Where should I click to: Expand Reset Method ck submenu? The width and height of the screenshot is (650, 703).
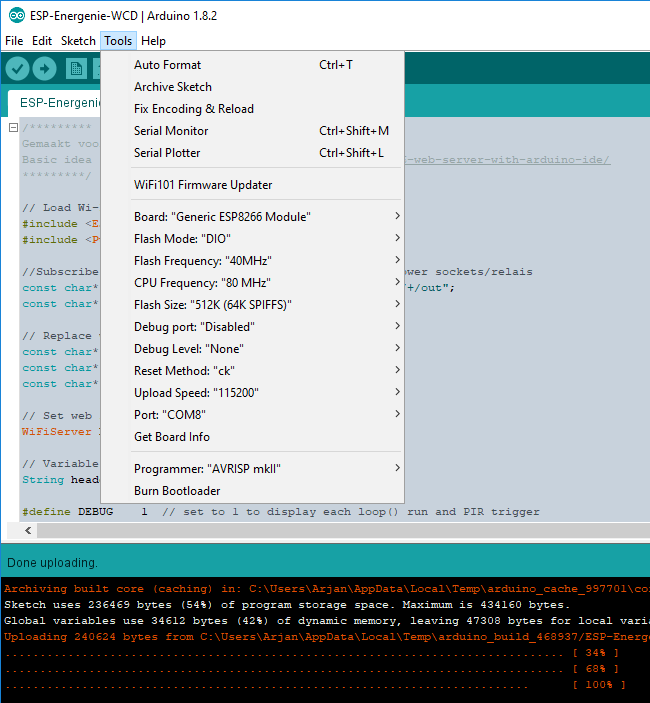[252, 370]
